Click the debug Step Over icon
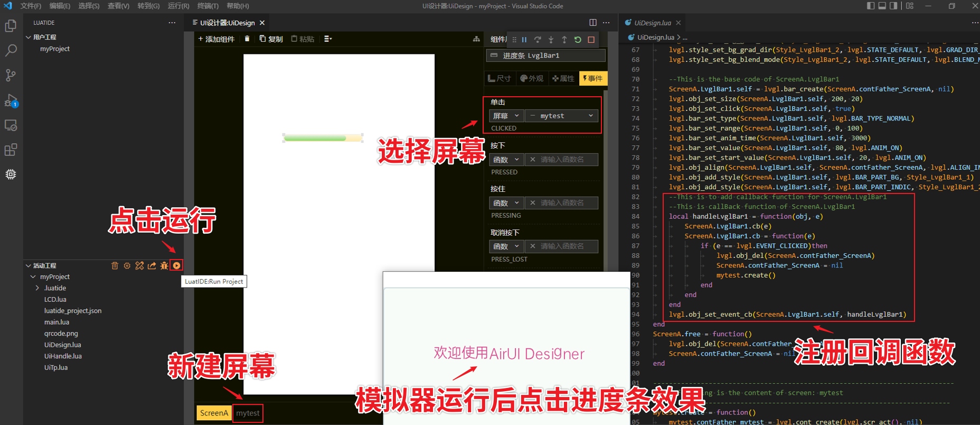Viewport: 980px width, 425px height. [x=538, y=40]
